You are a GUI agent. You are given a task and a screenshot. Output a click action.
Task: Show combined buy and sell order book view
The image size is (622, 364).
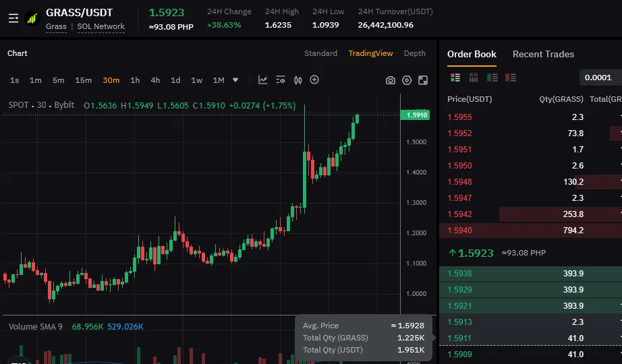(455, 78)
